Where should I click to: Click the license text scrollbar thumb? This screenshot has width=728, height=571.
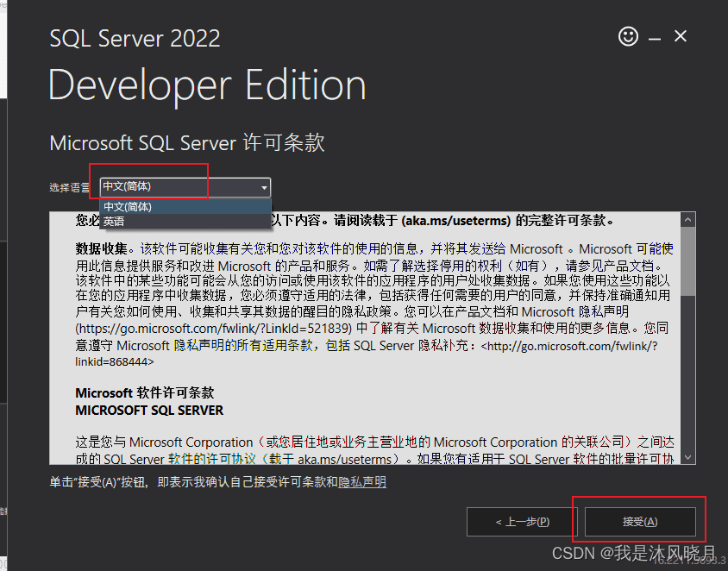pyautogui.click(x=687, y=260)
